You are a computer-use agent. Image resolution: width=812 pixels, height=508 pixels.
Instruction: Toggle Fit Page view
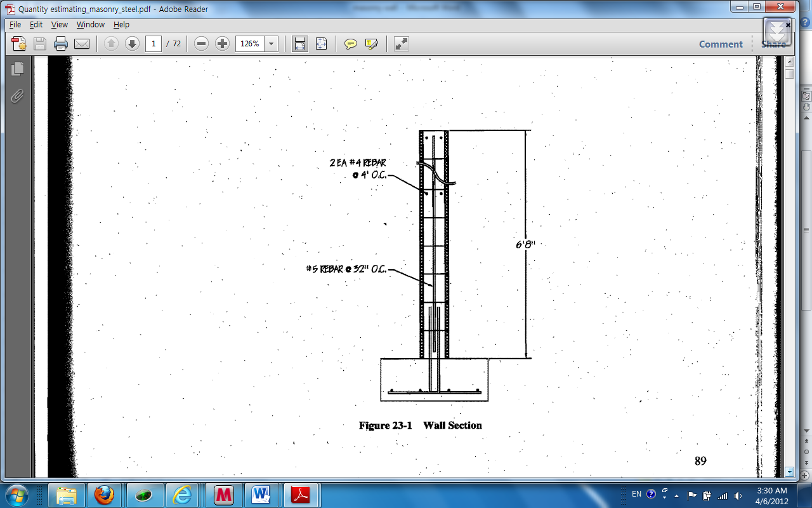click(320, 44)
